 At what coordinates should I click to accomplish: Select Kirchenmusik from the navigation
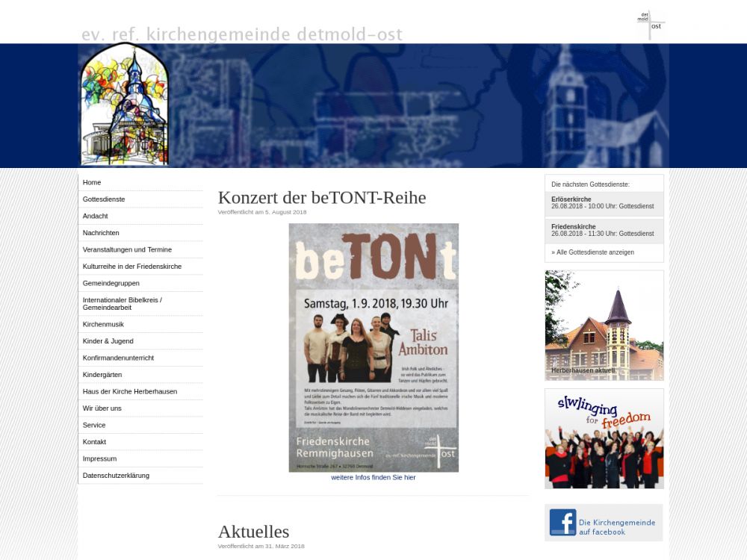pyautogui.click(x=103, y=324)
